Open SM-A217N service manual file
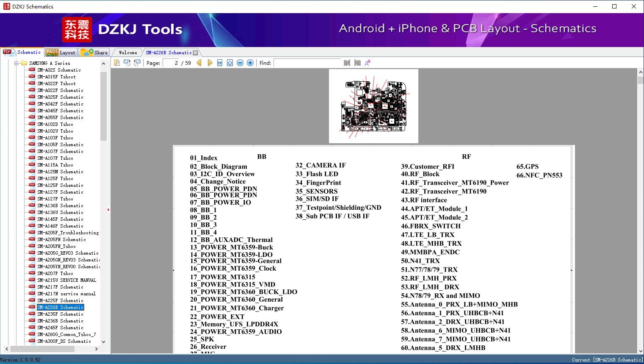Screen dimensions: 644x364 66,294
